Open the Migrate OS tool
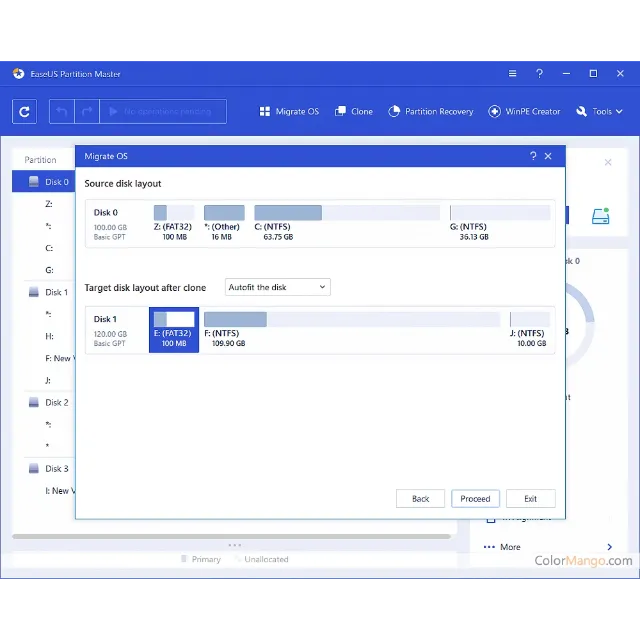Screen dimensions: 640x640 tap(289, 112)
